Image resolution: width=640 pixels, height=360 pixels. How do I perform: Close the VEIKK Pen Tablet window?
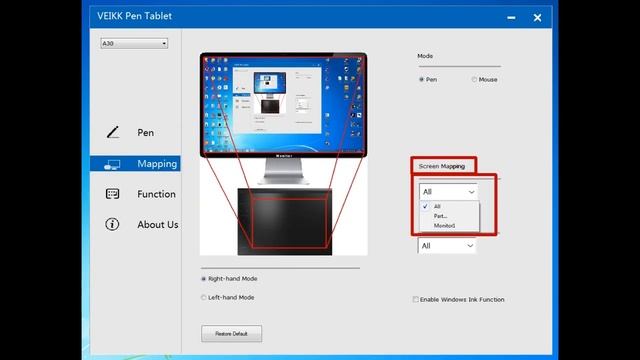[x=537, y=18]
